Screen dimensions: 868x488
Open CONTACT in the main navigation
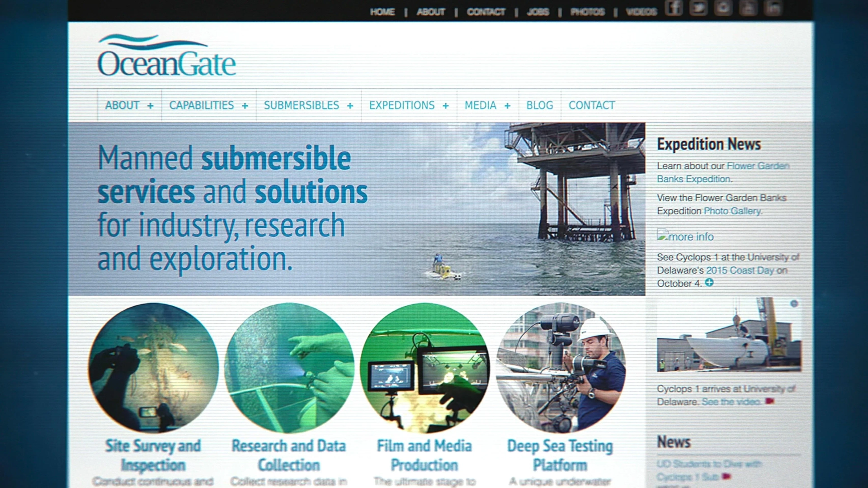click(592, 105)
